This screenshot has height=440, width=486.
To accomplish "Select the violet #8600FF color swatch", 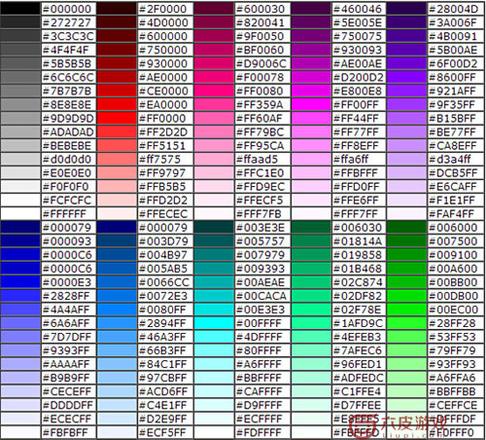I will click(407, 77).
